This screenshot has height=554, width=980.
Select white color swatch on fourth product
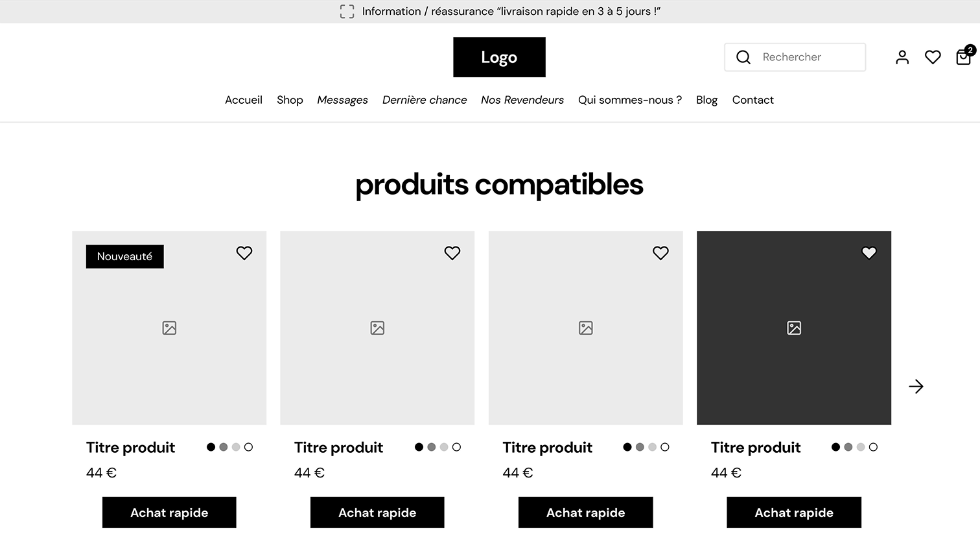pos(874,447)
